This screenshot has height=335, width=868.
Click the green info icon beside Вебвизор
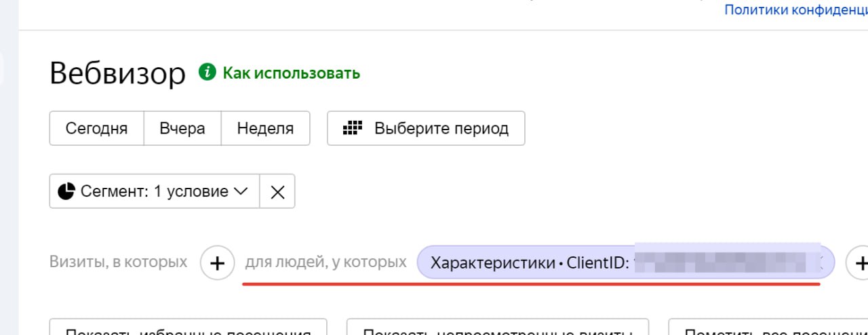pos(207,73)
